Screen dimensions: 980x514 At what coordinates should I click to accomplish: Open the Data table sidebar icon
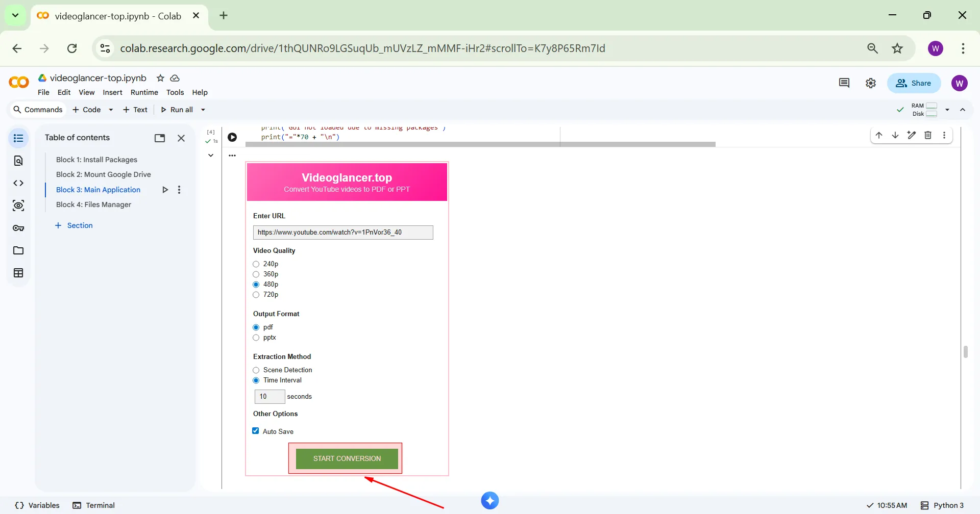tap(18, 273)
